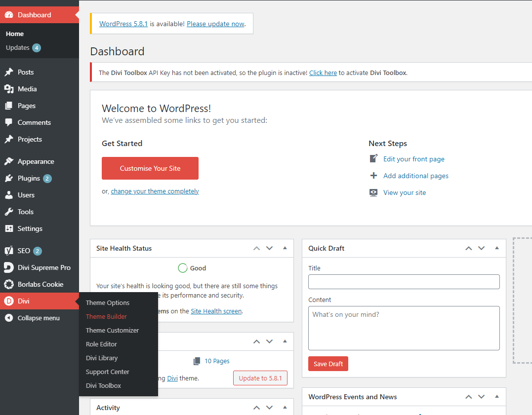Screen dimensions: 532x415
Task: Select the Plugins plug icon
Action: (9, 178)
